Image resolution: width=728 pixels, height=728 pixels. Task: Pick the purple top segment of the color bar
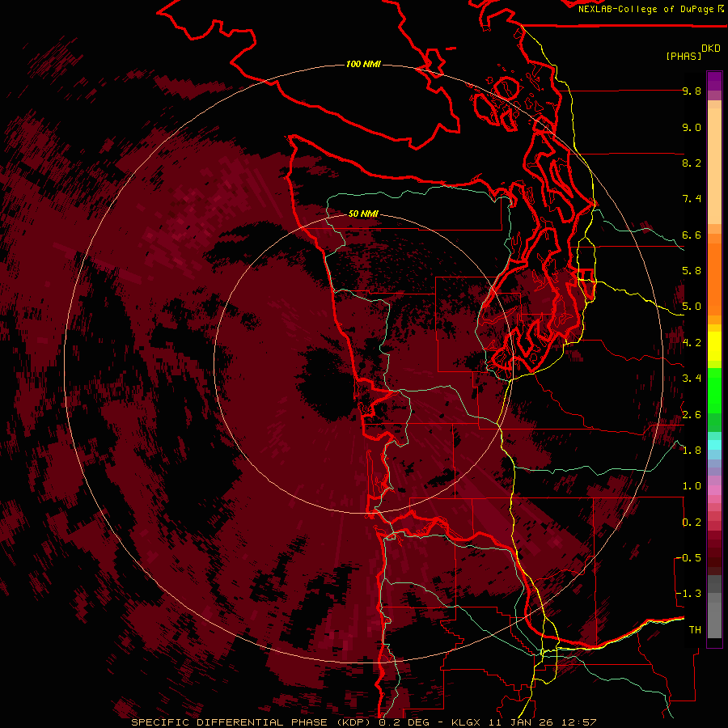pos(714,81)
